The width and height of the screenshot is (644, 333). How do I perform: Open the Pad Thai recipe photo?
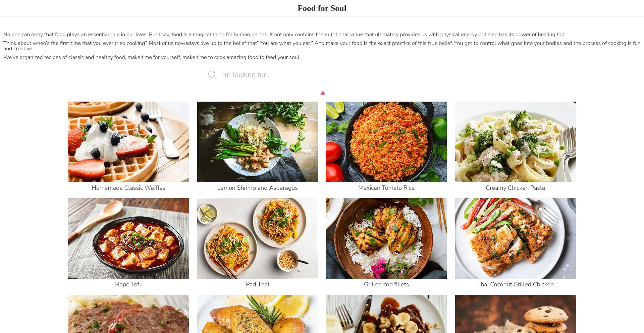tap(258, 238)
